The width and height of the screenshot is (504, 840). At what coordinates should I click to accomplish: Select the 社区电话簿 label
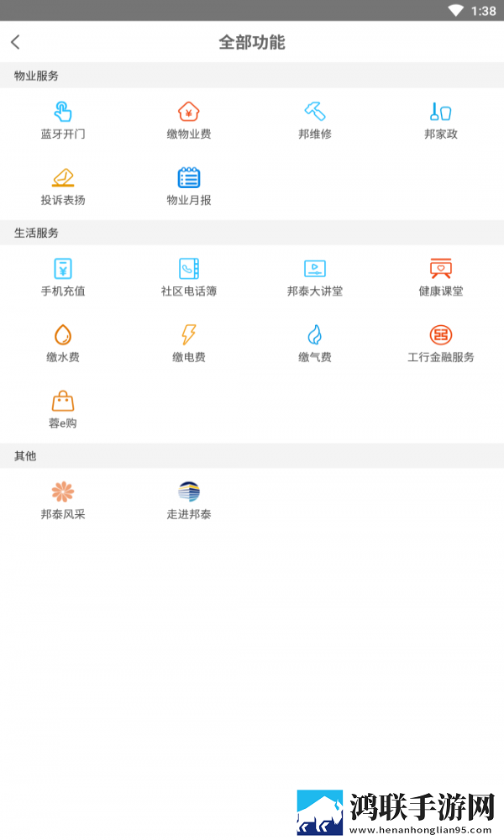tap(188, 291)
